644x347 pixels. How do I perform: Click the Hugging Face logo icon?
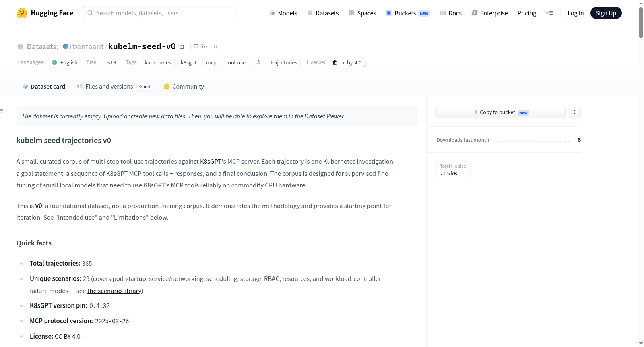(22, 13)
